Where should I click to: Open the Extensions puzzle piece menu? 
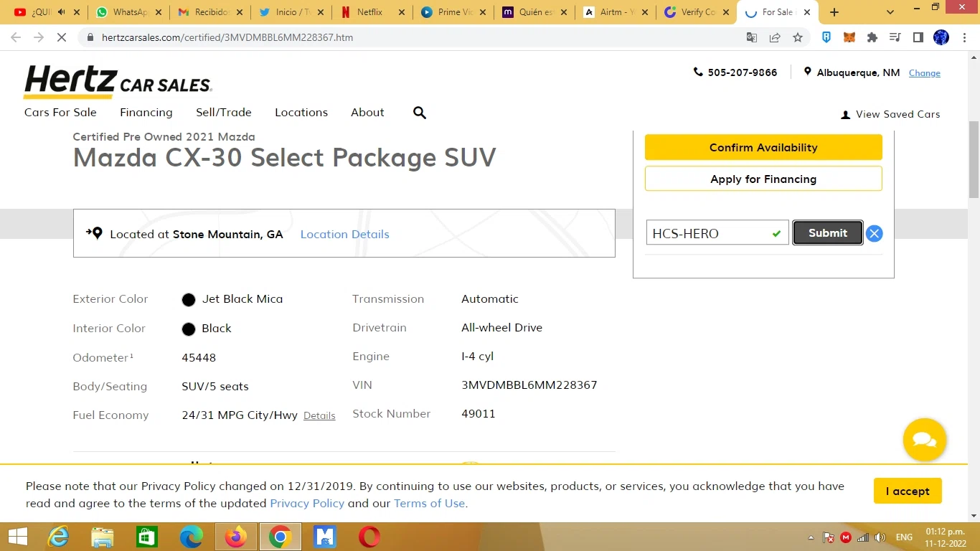(872, 37)
